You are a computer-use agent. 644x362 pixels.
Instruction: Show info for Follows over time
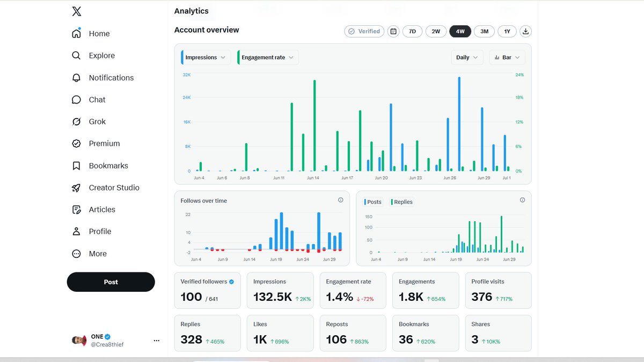[x=341, y=200]
